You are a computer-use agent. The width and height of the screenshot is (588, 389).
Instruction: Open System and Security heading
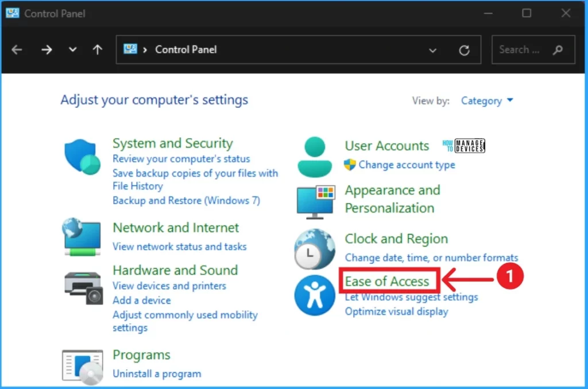pos(173,143)
